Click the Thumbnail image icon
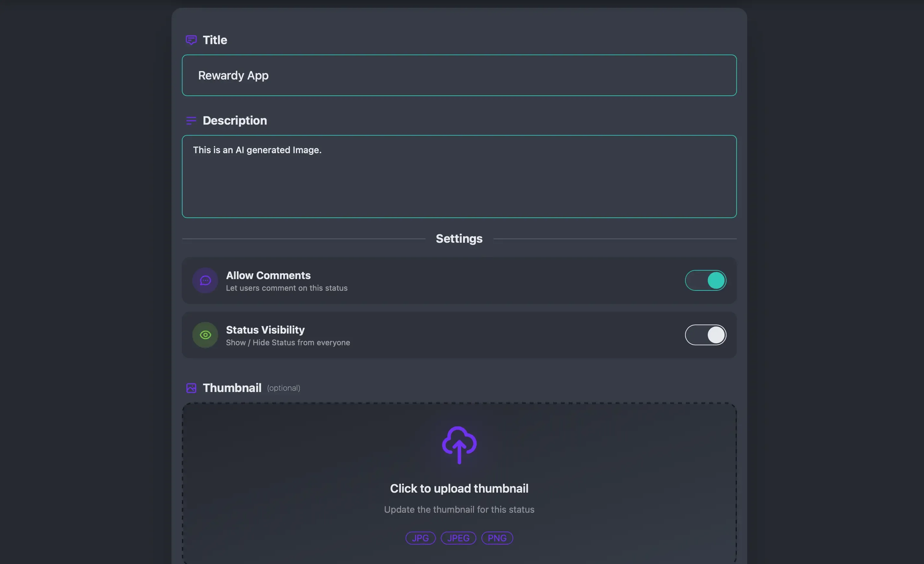Screen dimensions: 924x564 (x=191, y=388)
